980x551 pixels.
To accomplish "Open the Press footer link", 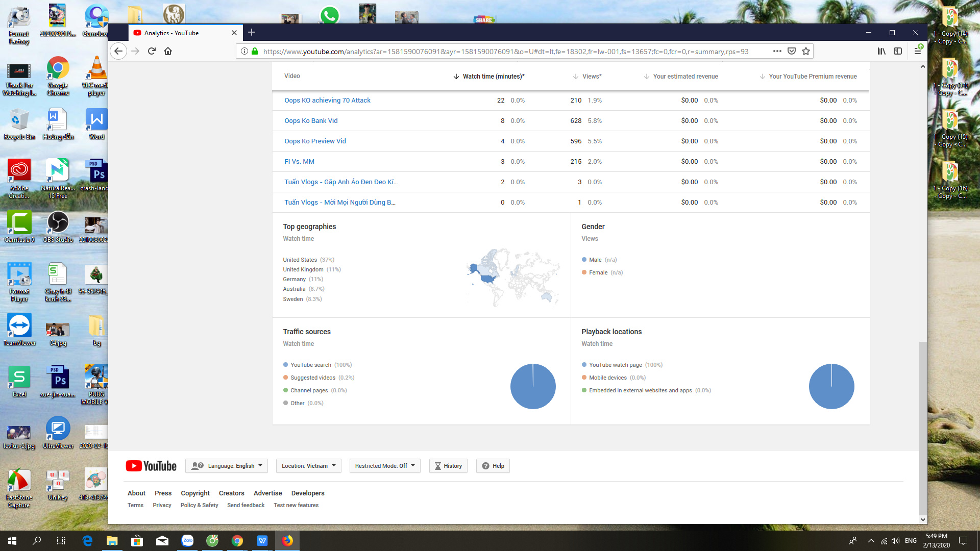I will pos(163,493).
